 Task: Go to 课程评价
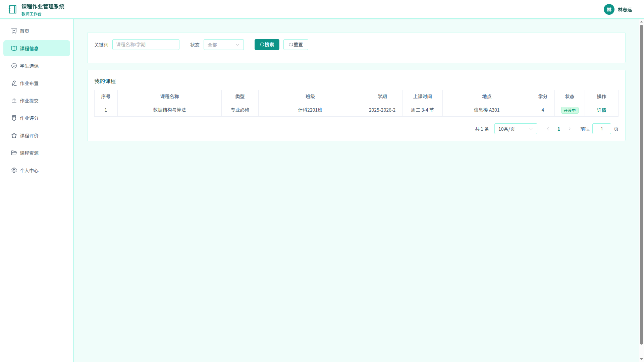point(37,135)
